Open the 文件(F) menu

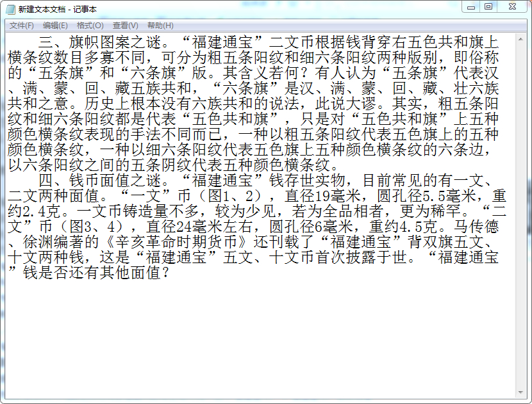coord(21,26)
